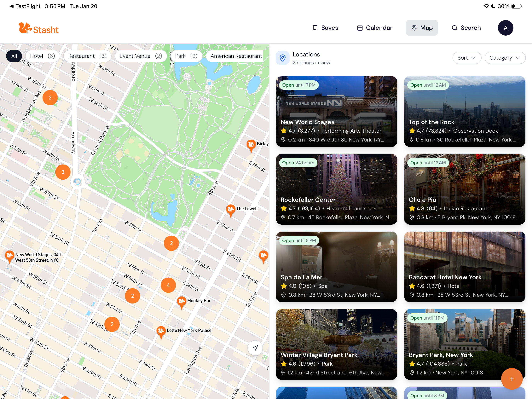Open the Top of the Rock card

tap(465, 111)
